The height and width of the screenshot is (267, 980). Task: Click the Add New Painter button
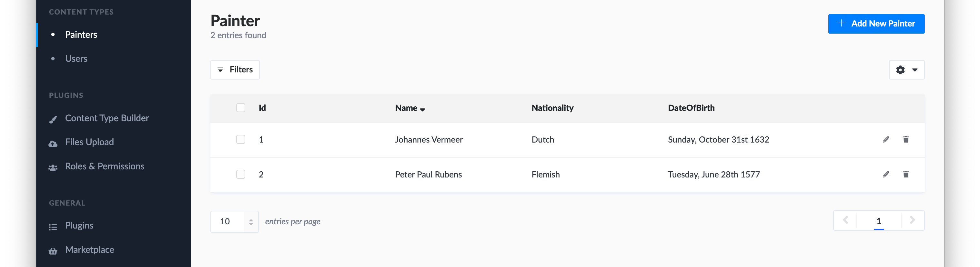(x=876, y=24)
